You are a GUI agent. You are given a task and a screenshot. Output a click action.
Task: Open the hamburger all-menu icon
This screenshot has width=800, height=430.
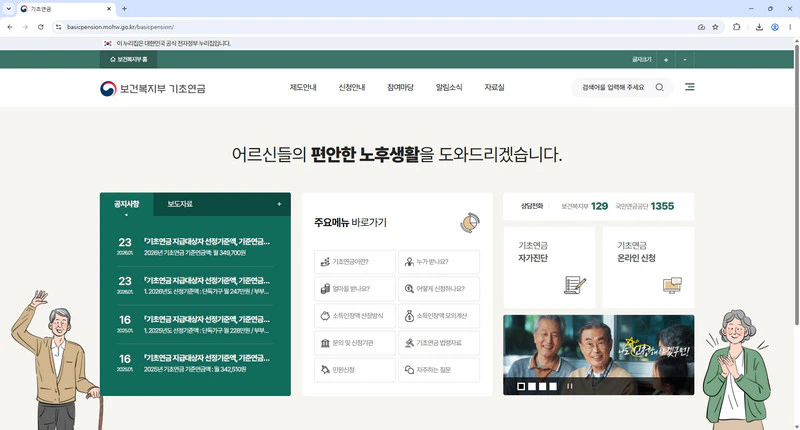click(x=689, y=87)
